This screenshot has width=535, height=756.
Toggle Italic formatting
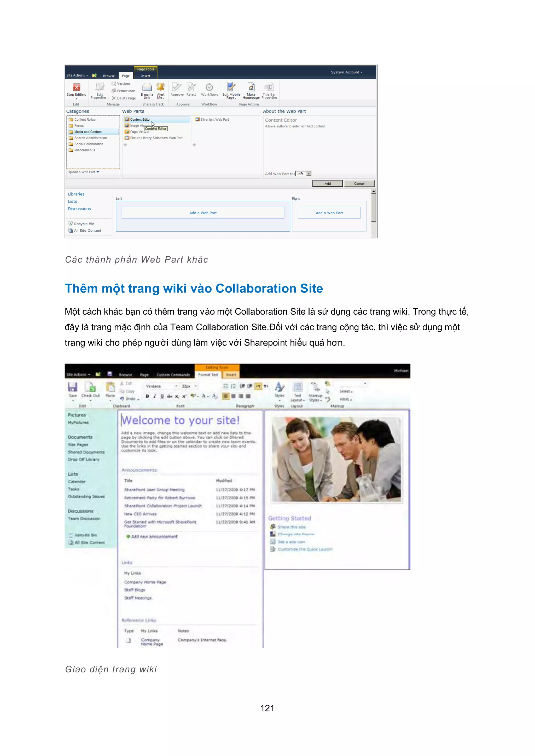pos(154,396)
